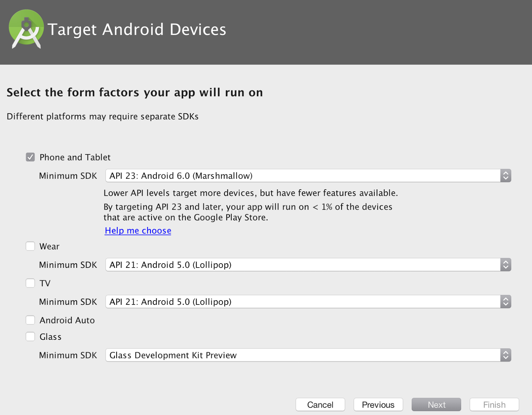Click text about lower API levels targeting devices

pos(251,193)
